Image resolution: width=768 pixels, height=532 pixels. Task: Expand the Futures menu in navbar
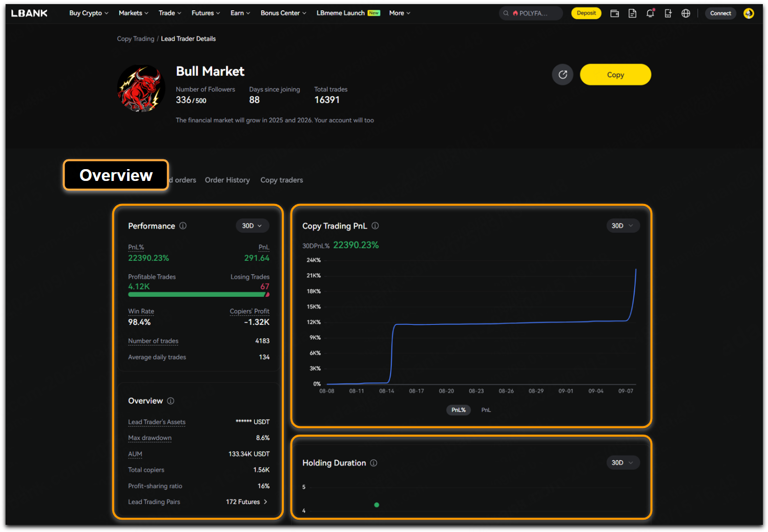point(205,13)
